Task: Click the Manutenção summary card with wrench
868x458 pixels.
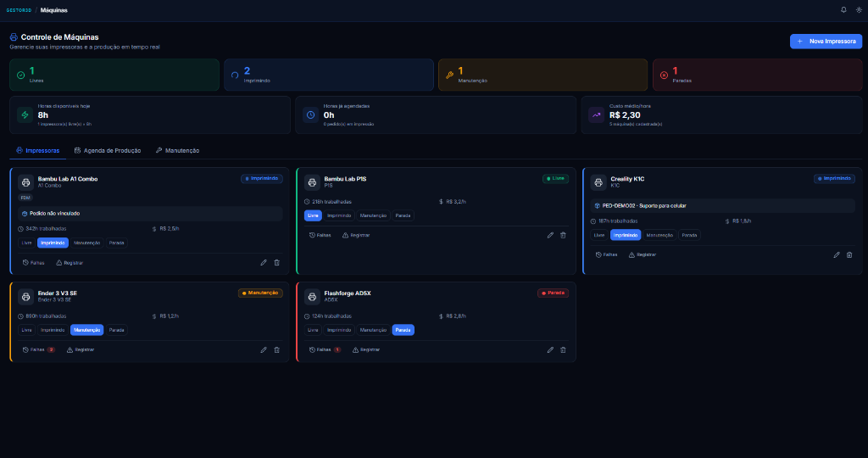Action: [543, 75]
